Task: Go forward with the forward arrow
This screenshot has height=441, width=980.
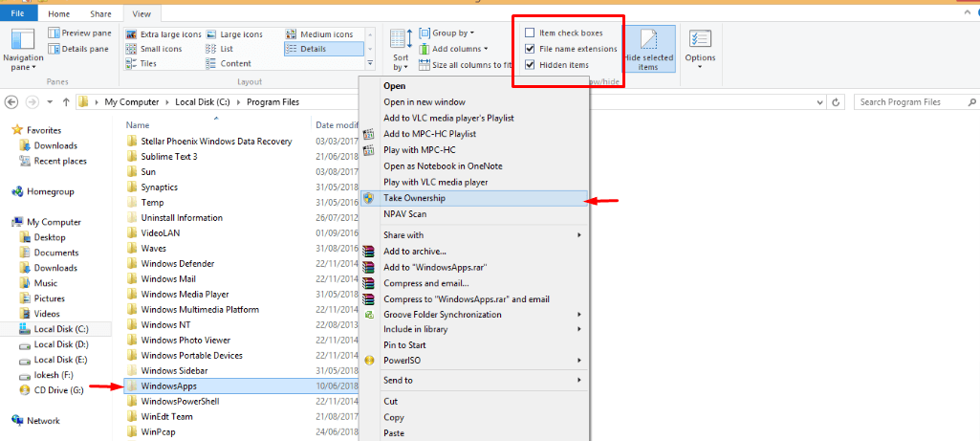Action: (x=33, y=102)
